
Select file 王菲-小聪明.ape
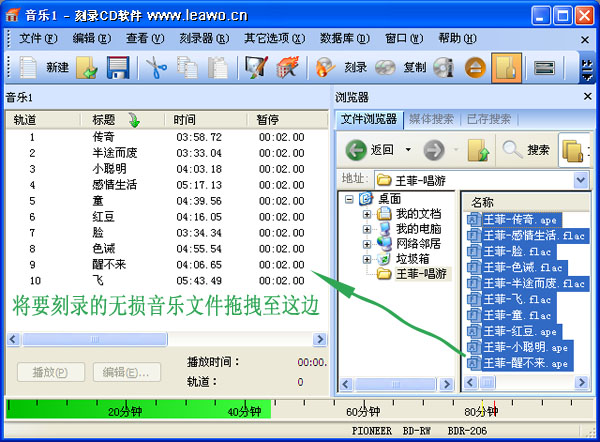520,347
